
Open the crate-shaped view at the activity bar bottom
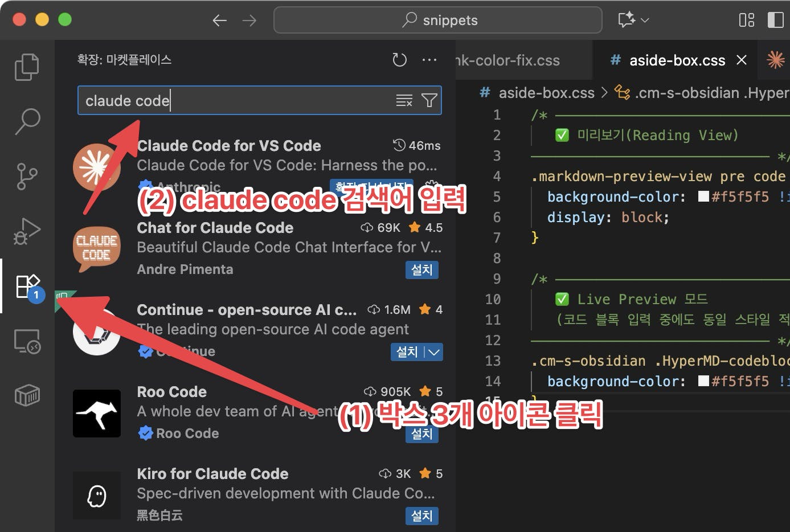coord(27,395)
